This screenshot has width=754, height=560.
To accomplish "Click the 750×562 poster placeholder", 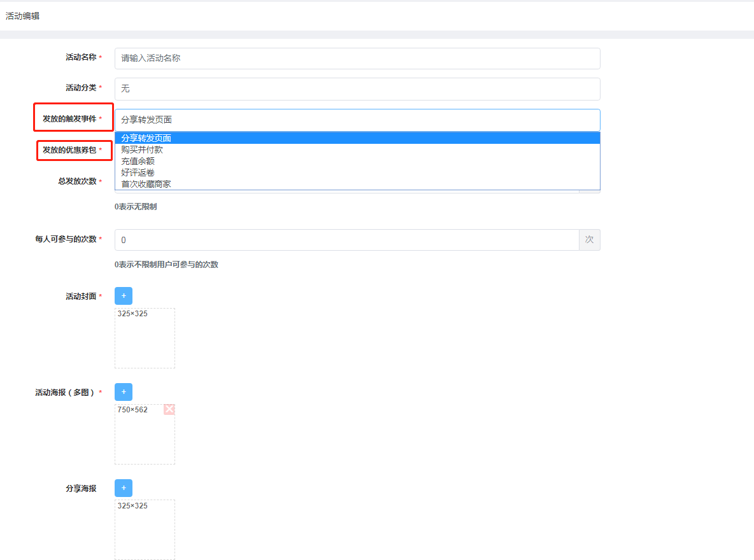I will pos(145,435).
